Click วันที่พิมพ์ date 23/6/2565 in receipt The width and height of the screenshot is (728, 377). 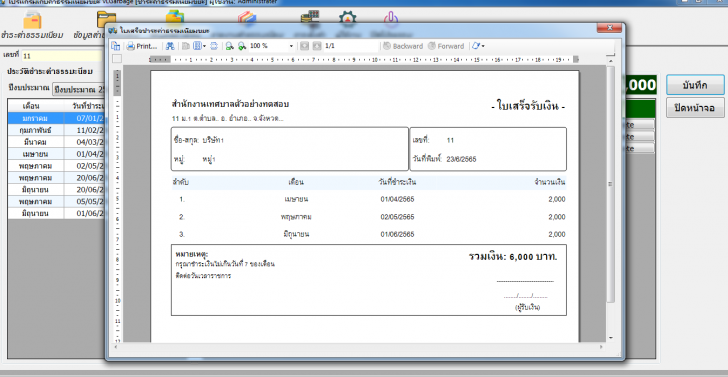[x=444, y=159]
